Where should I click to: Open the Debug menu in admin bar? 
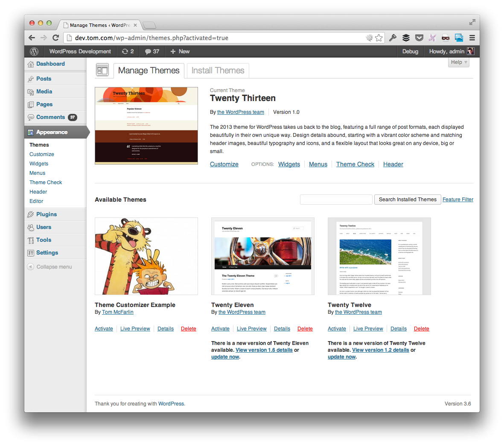click(410, 51)
